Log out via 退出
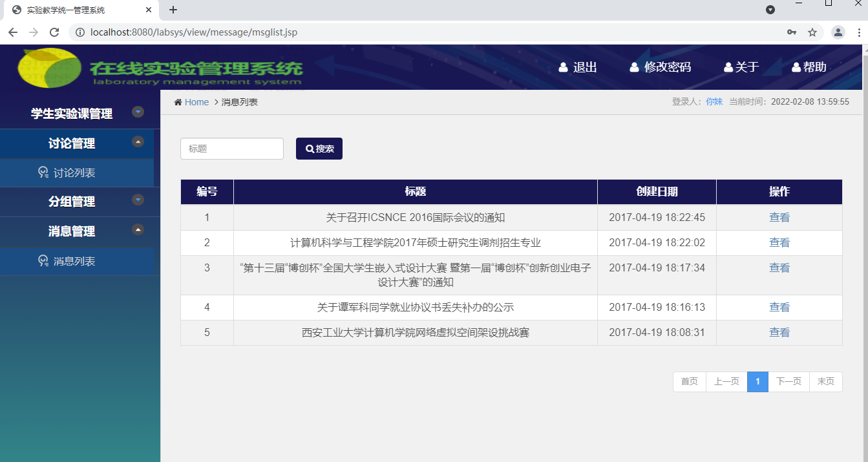Image resolution: width=868 pixels, height=462 pixels. (x=578, y=67)
